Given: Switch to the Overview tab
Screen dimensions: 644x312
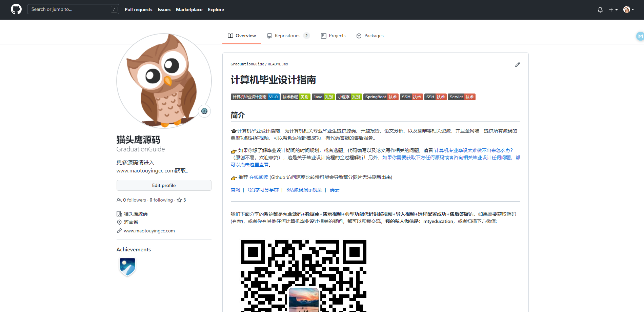Looking at the screenshot, I should (x=242, y=36).
